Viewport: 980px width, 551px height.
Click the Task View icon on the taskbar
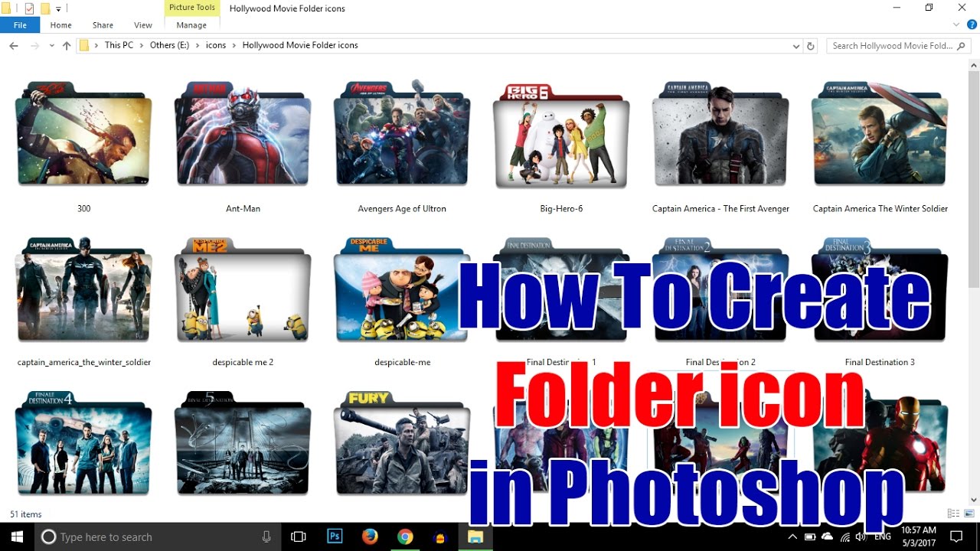click(298, 536)
